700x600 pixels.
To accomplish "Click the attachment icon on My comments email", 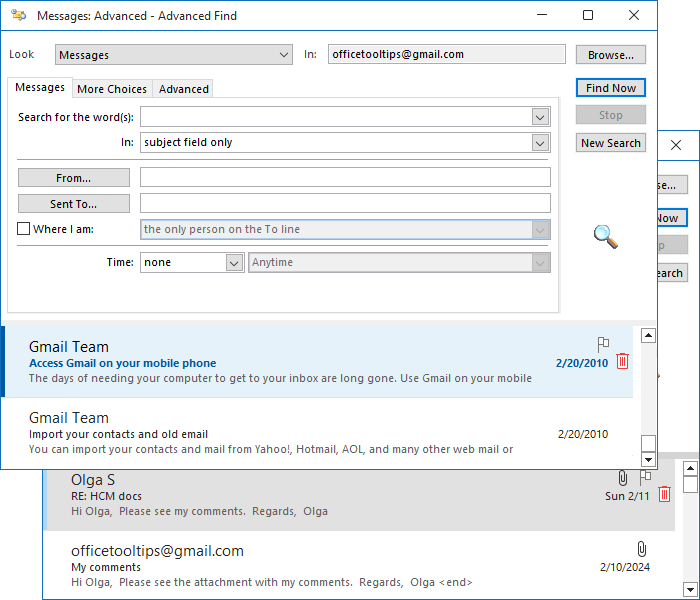I will pos(642,549).
